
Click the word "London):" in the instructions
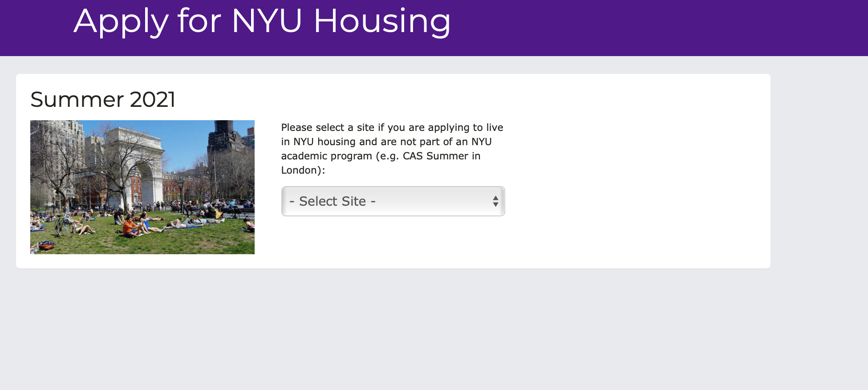coord(303,171)
